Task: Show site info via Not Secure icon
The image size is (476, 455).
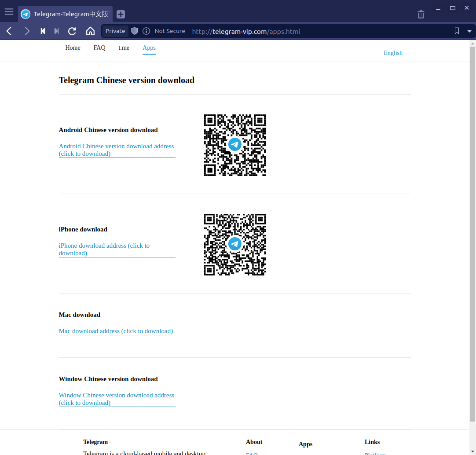Action: [146, 31]
